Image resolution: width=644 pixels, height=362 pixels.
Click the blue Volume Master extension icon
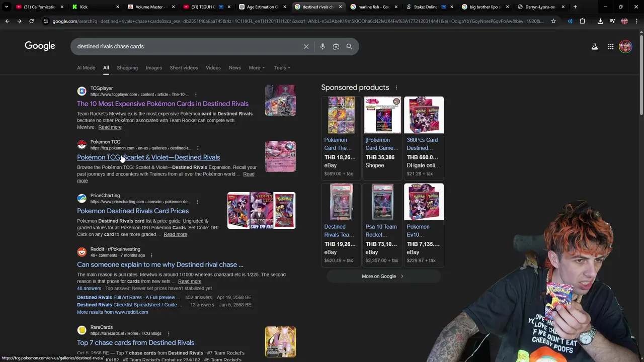[x=570, y=21]
